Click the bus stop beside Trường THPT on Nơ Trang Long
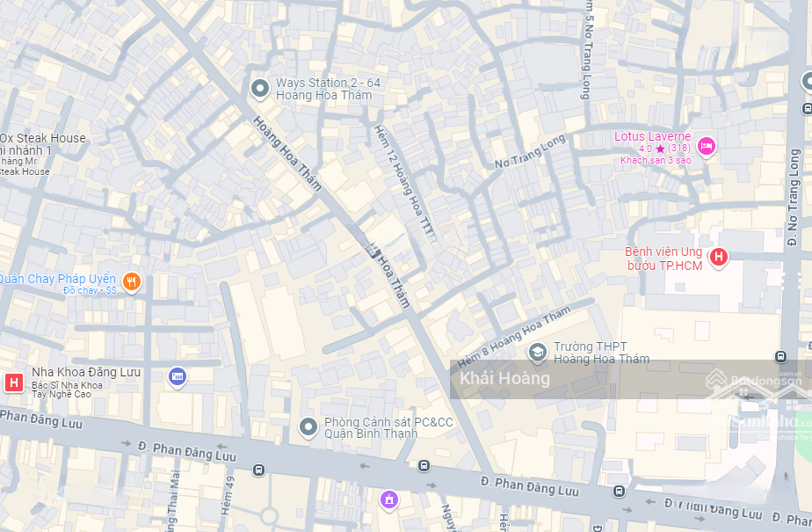The height and width of the screenshot is (532, 812). (781, 356)
